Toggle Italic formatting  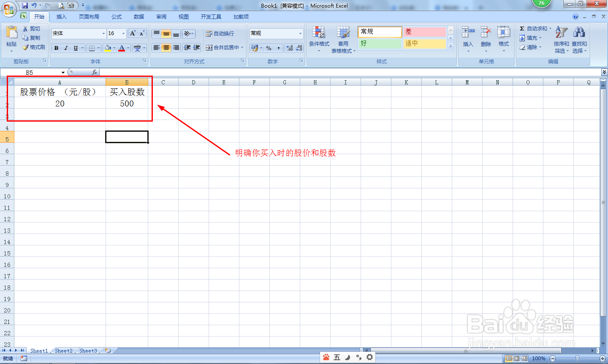click(x=66, y=48)
